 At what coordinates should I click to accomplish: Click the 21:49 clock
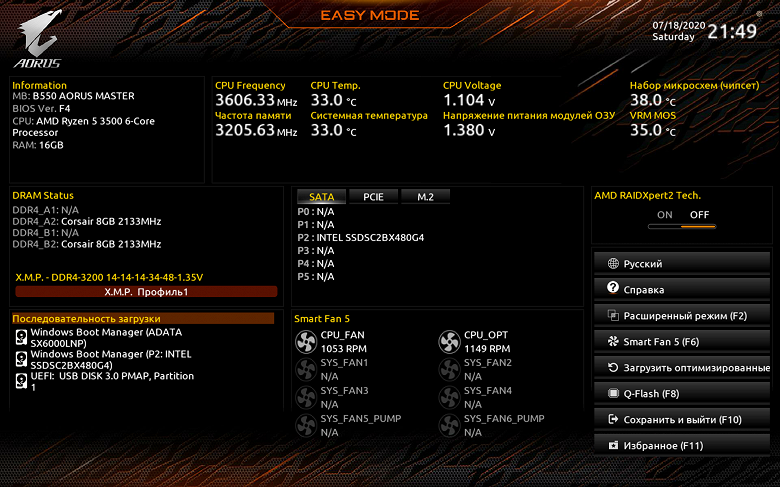tap(732, 31)
